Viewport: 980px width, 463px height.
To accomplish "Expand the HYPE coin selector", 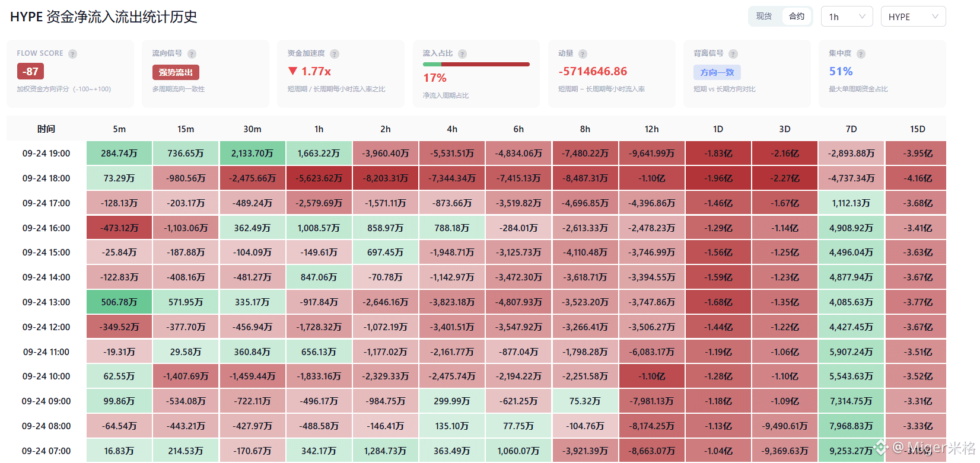I will pyautogui.click(x=913, y=17).
